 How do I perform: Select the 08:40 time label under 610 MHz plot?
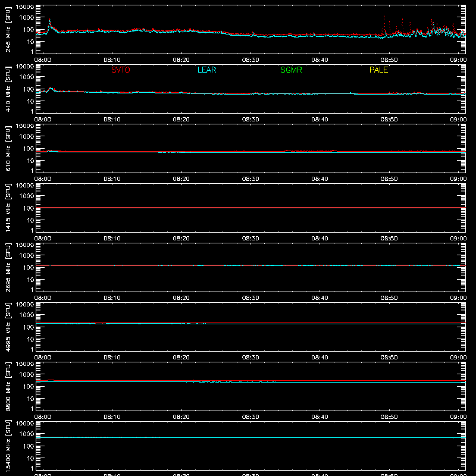point(320,179)
